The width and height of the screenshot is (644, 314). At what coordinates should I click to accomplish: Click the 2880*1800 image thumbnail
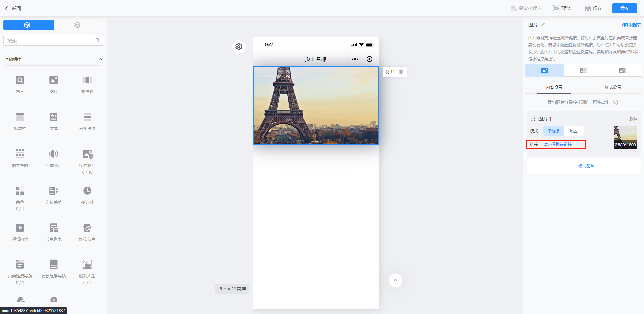pos(626,137)
